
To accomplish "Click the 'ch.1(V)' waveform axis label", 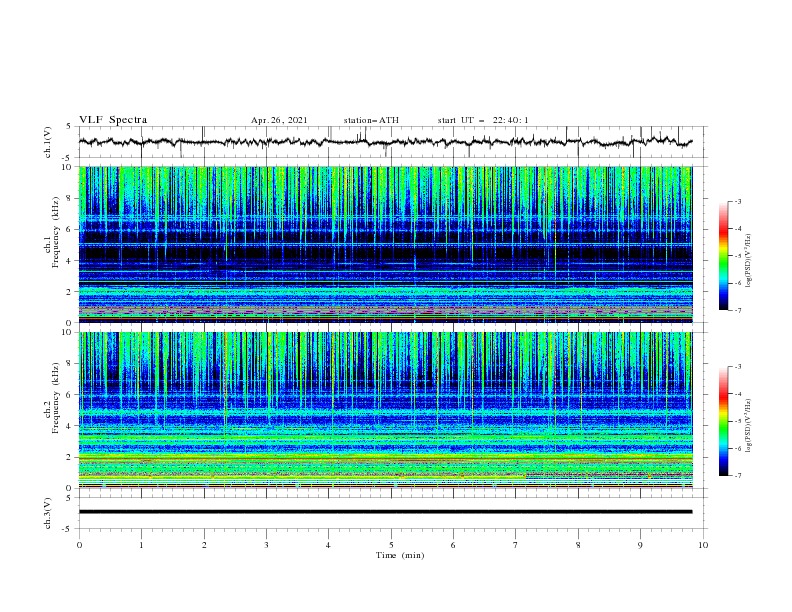I will 48,142.
